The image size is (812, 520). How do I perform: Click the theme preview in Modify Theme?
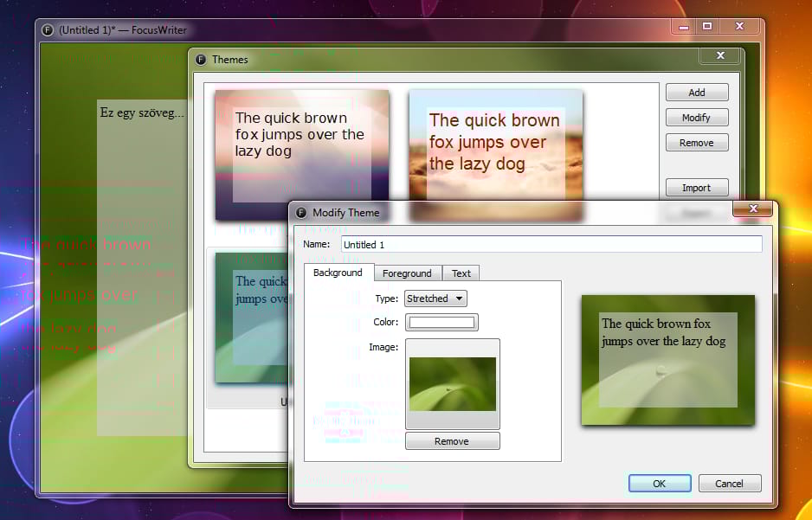(668, 360)
